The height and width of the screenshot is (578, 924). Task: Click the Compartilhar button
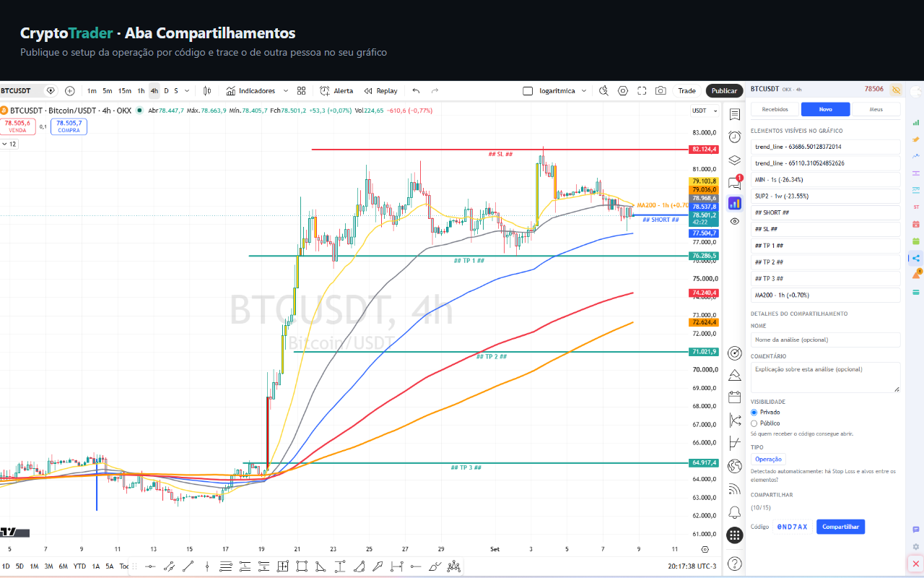tap(840, 527)
